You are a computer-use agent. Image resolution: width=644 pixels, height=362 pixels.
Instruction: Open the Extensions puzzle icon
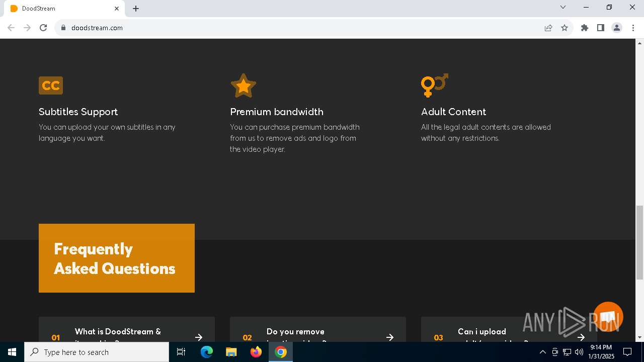[585, 28]
